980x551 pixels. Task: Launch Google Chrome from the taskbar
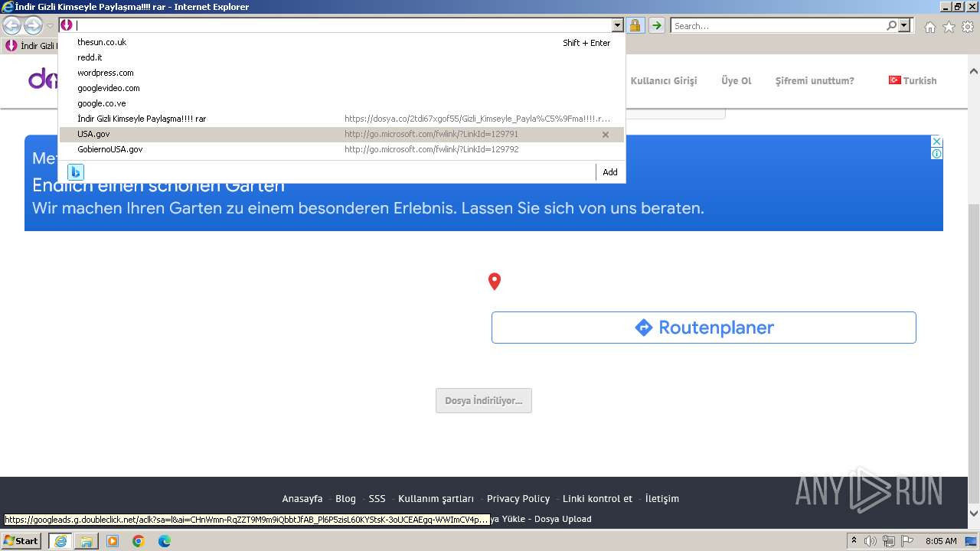pos(139,541)
